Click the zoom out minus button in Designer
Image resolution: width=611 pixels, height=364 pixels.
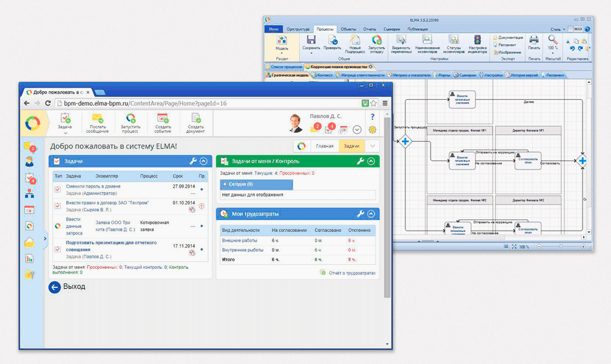539,246
